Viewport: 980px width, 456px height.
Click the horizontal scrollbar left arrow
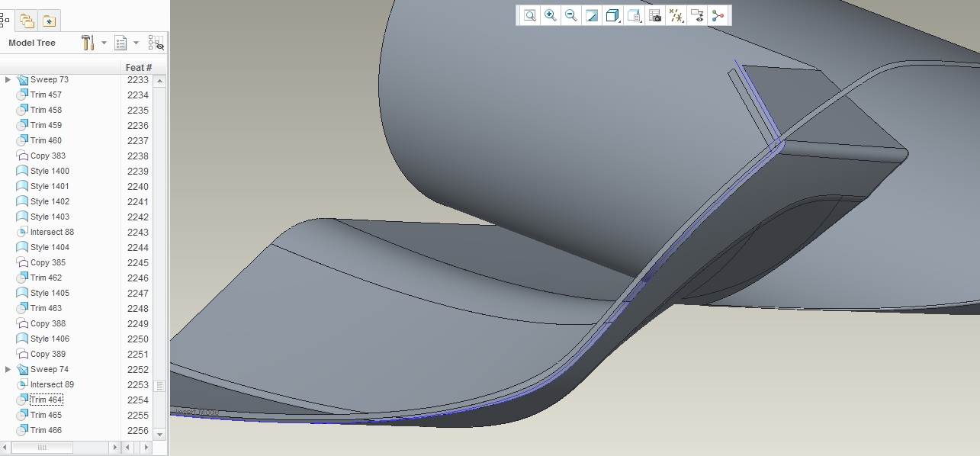6,447
